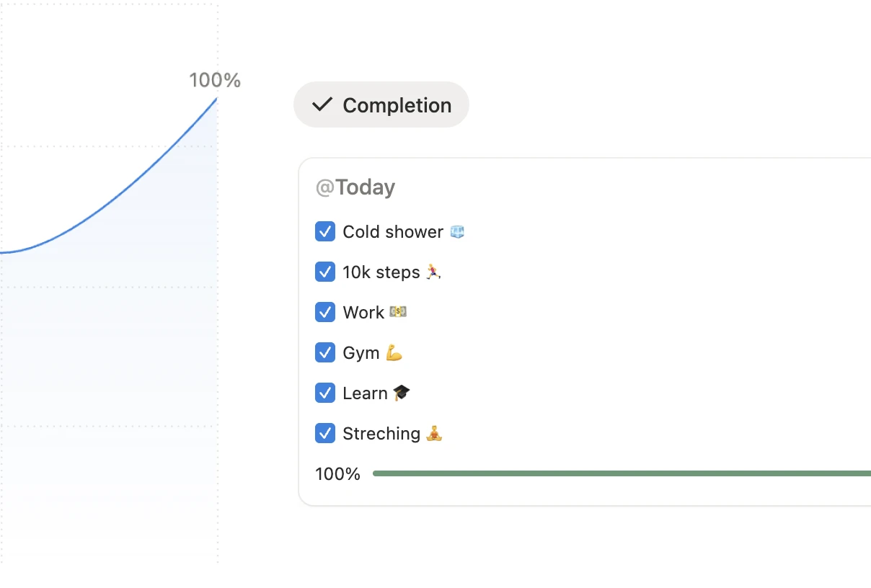Click the @Today header label
The image size is (871, 588).
coord(355,187)
